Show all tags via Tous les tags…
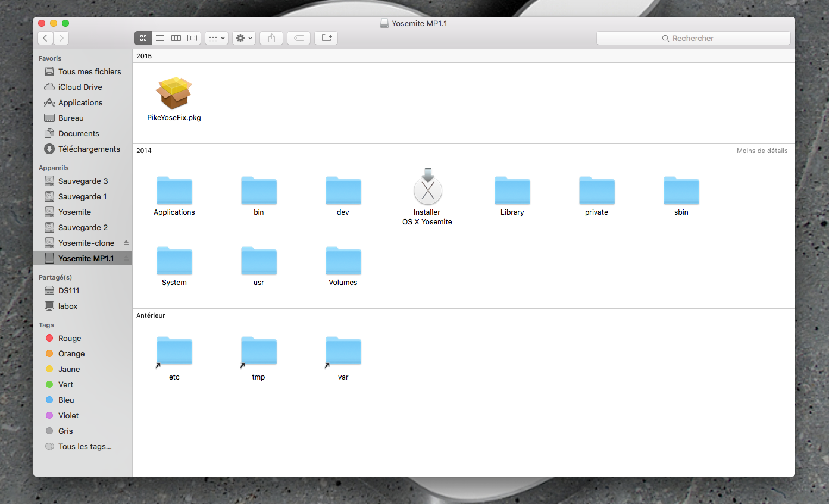Viewport: 829px width, 504px height. point(83,446)
